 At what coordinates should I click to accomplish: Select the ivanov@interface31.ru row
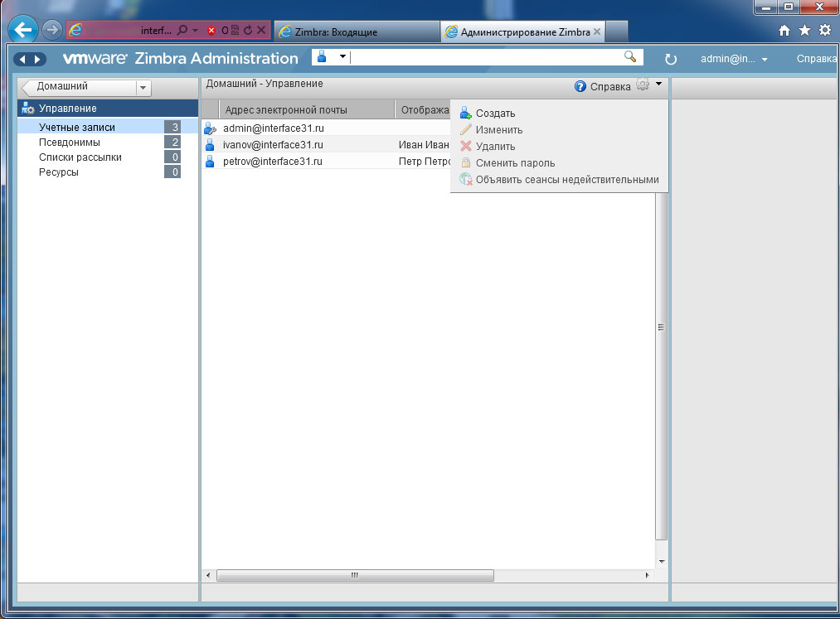pyautogui.click(x=326, y=145)
